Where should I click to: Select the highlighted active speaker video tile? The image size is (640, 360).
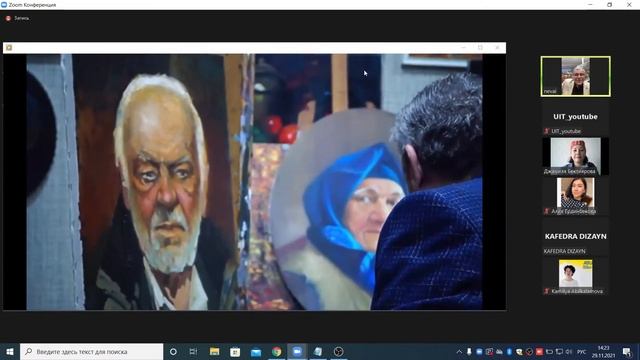click(576, 76)
